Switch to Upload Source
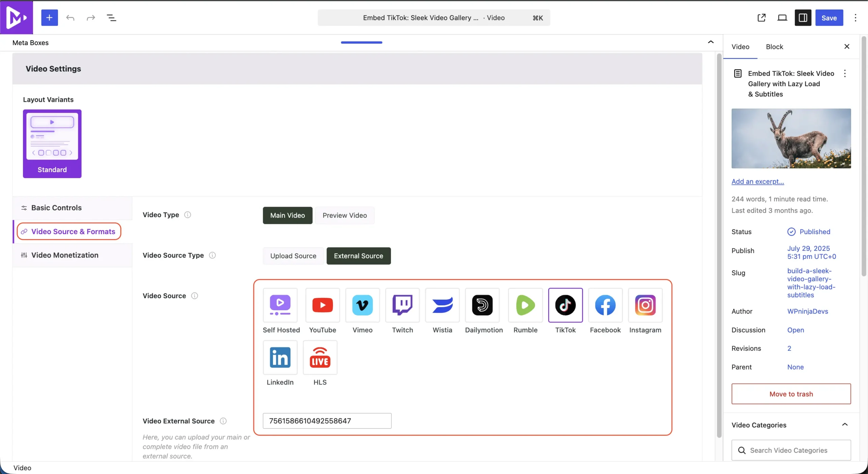Screen dimensions: 868x474 pos(293,256)
